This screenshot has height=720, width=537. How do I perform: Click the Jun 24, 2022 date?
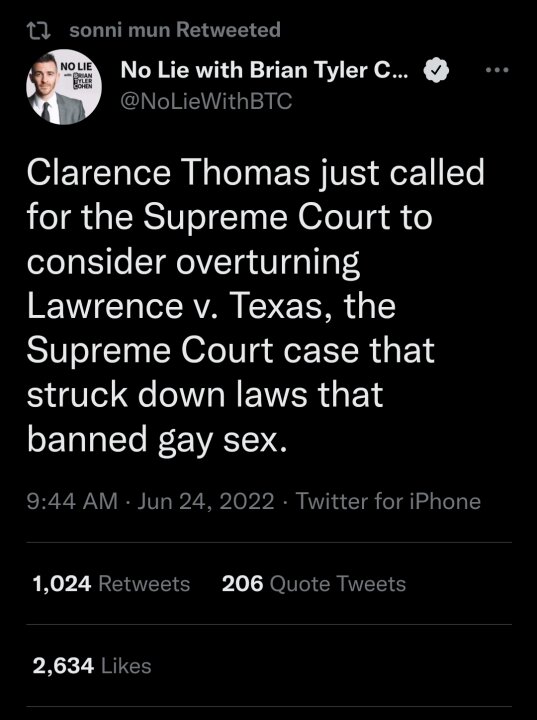pyautogui.click(x=206, y=501)
